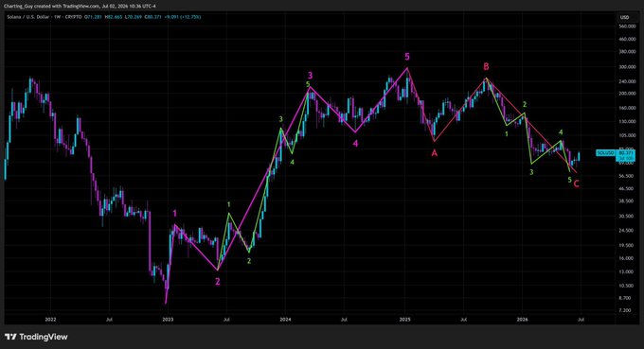Click the 200.000 price axis label

[627, 94]
